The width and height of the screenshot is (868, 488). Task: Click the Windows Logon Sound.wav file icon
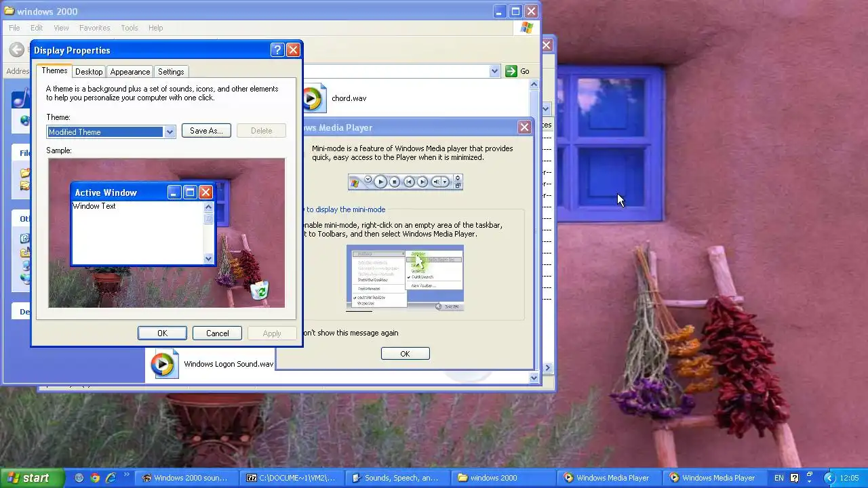click(x=163, y=364)
